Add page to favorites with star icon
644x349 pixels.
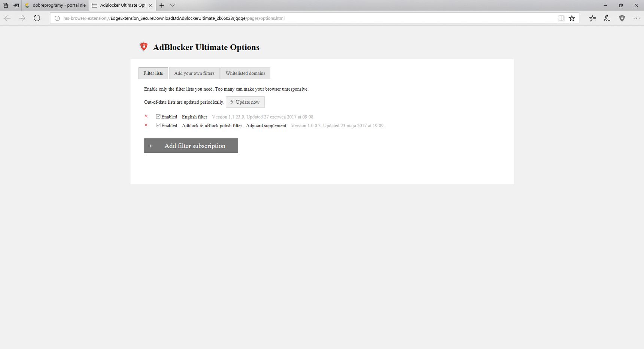572,18
